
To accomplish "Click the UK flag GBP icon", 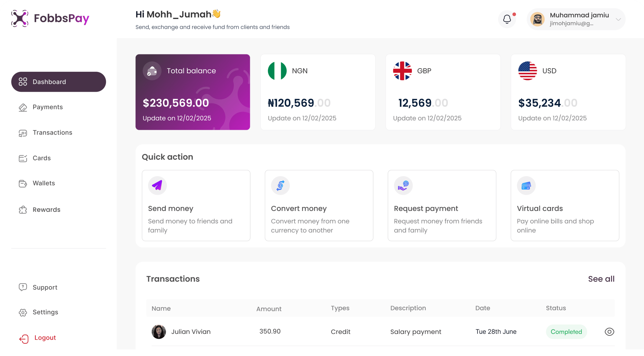I will (402, 71).
